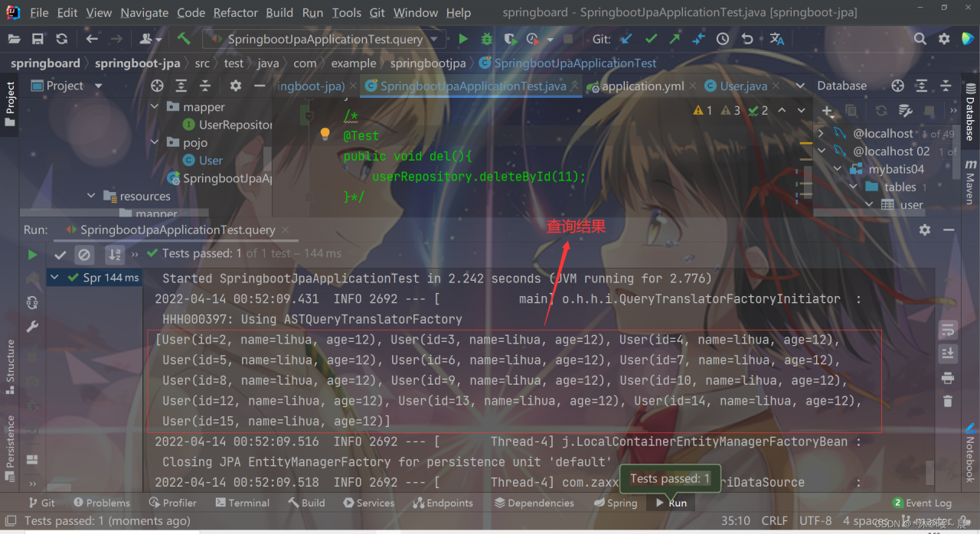Open Search Everywhere magnifier icon

(x=920, y=38)
